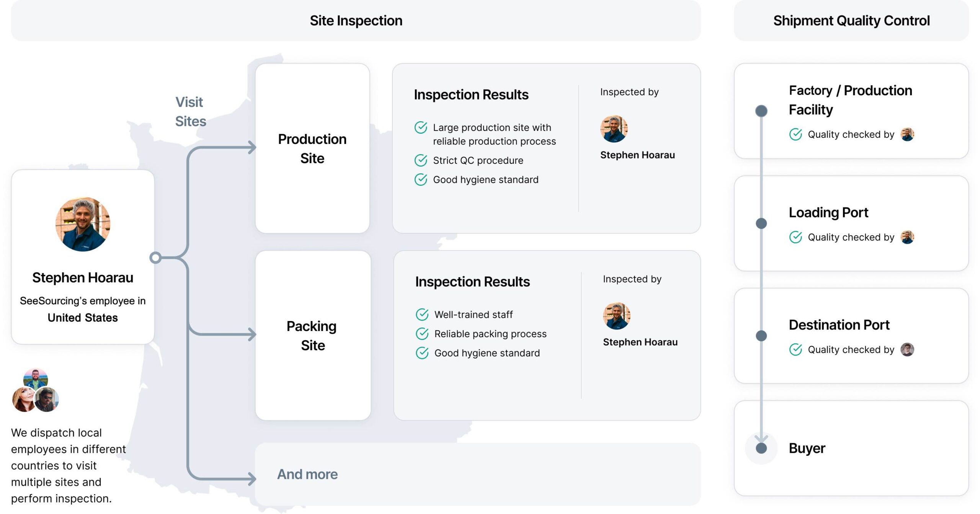Select the Site Inspection header tab
This screenshot has width=980, height=514.
(356, 21)
